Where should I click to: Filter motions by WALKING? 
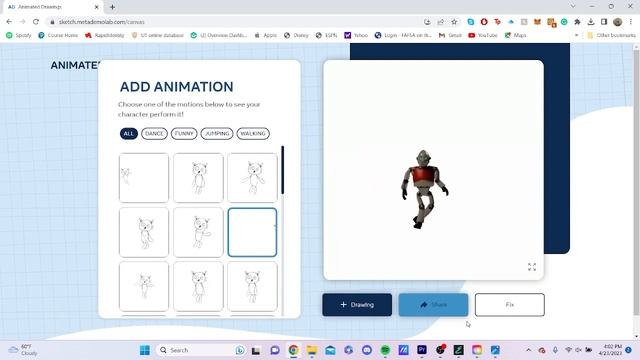pos(253,133)
